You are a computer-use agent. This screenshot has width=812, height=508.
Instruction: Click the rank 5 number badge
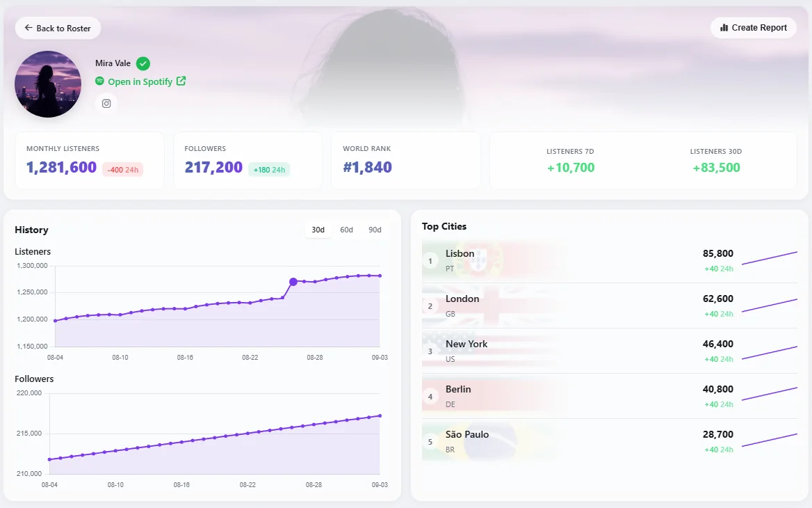pos(430,442)
